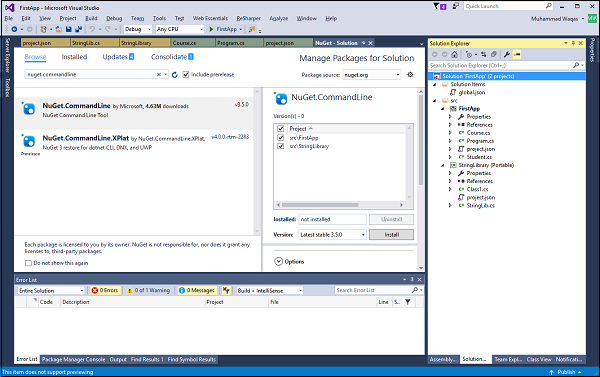Click the Properties wrench icon in Solution Explorer

click(x=507, y=54)
